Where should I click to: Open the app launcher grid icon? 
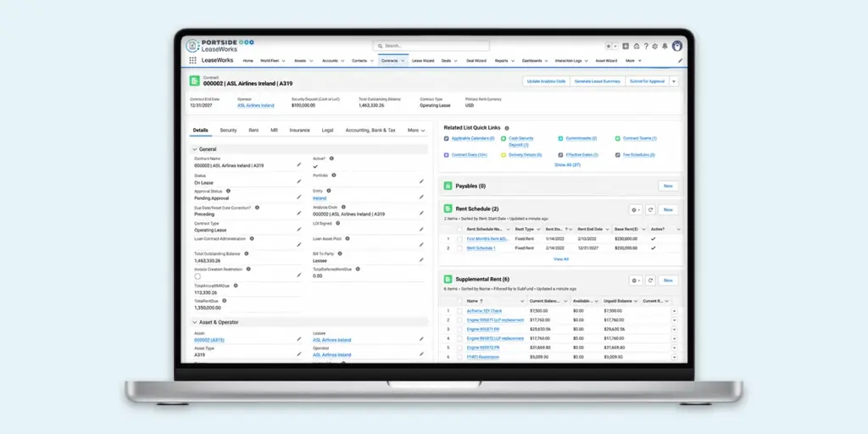click(192, 60)
